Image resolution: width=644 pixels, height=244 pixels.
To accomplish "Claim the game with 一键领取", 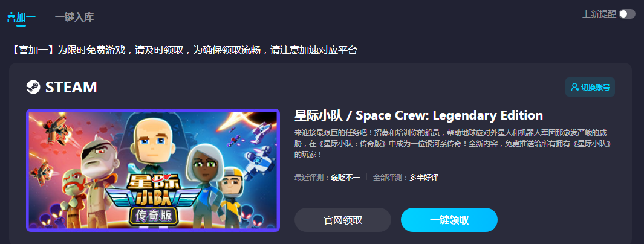I will (449, 220).
